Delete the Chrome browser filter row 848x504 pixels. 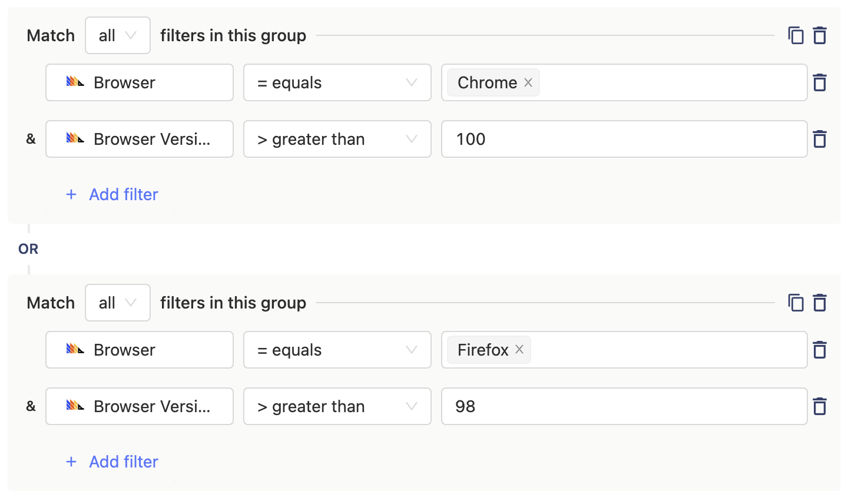(820, 83)
